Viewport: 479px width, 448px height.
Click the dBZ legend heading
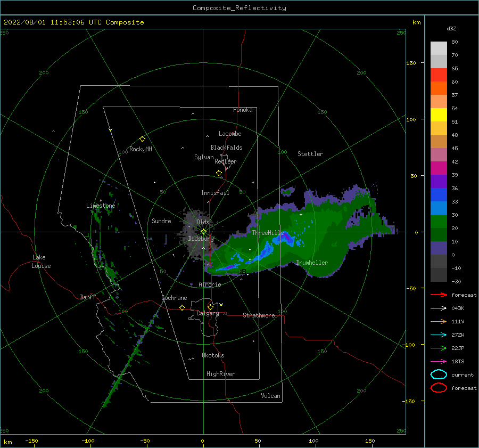tap(451, 29)
